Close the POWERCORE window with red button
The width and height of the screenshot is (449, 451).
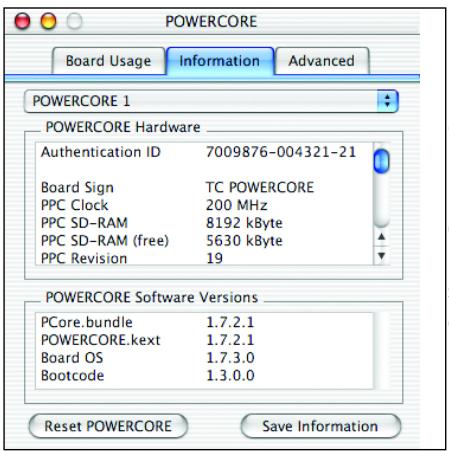click(x=23, y=21)
